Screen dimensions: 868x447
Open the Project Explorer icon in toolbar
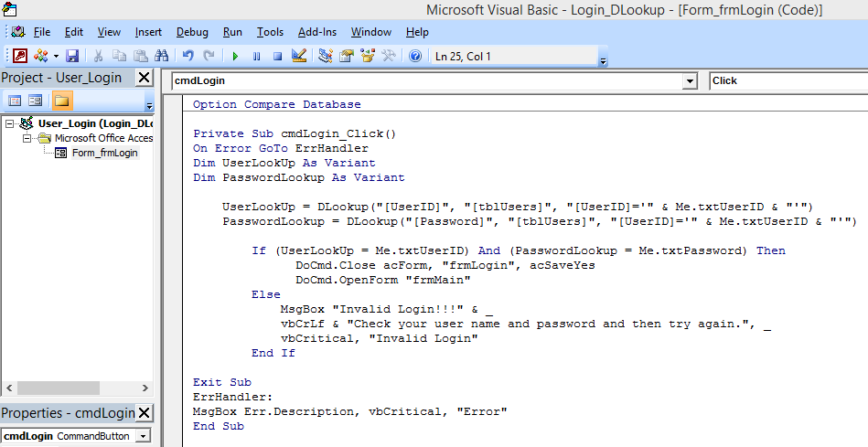tap(326, 56)
